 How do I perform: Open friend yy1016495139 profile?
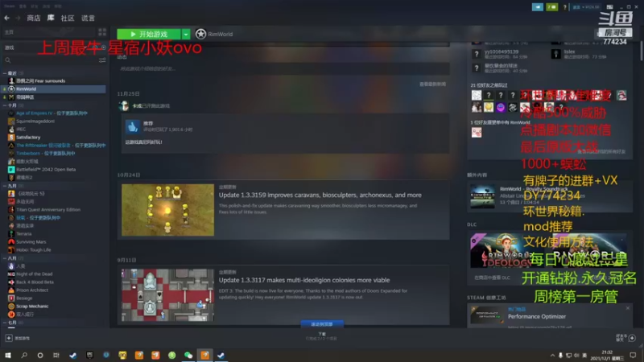tap(500, 54)
